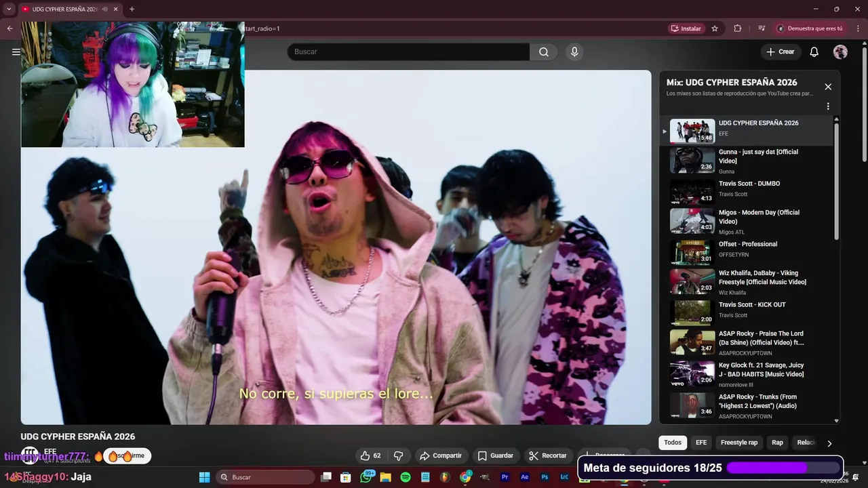Close the Mix playlist panel
The width and height of the screenshot is (868, 488).
pos(828,87)
